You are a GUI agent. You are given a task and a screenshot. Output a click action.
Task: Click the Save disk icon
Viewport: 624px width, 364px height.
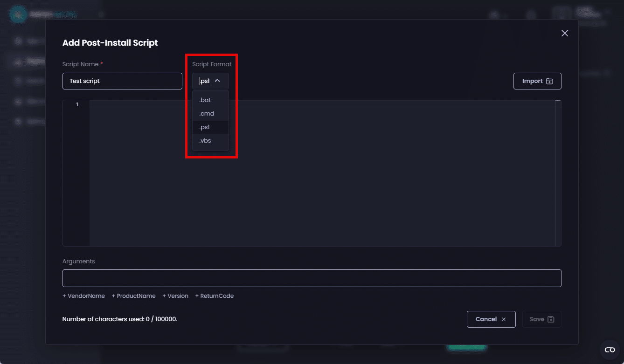tap(551, 319)
